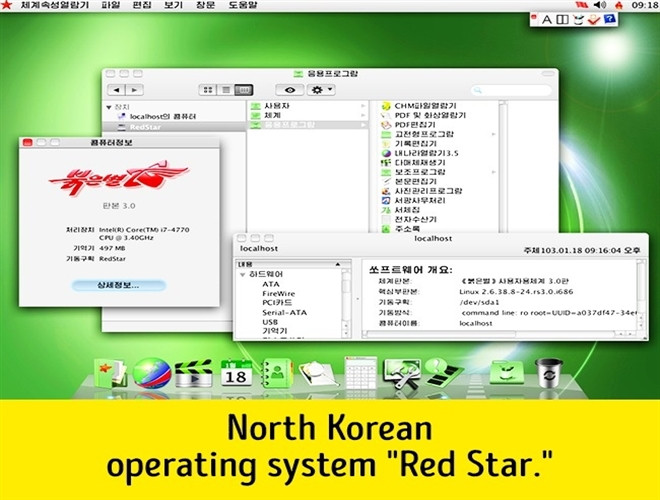
Task: Click the back navigation arrow button
Action: pos(117,89)
